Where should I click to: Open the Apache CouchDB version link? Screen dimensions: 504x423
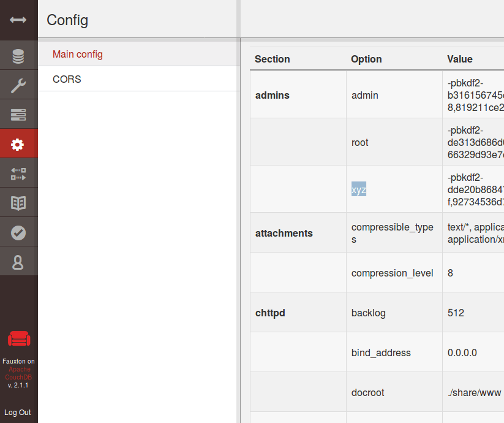[x=19, y=374]
